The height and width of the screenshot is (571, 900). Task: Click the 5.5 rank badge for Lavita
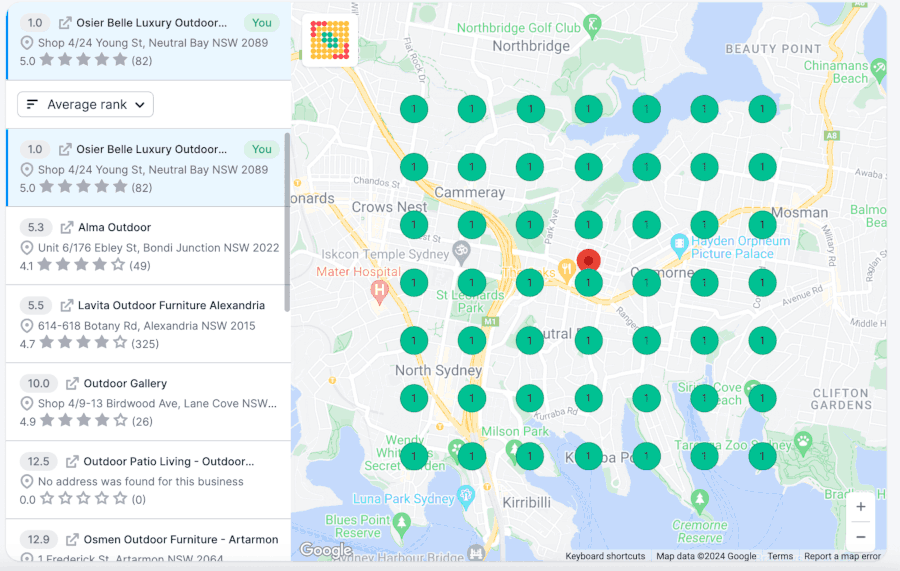point(36,305)
